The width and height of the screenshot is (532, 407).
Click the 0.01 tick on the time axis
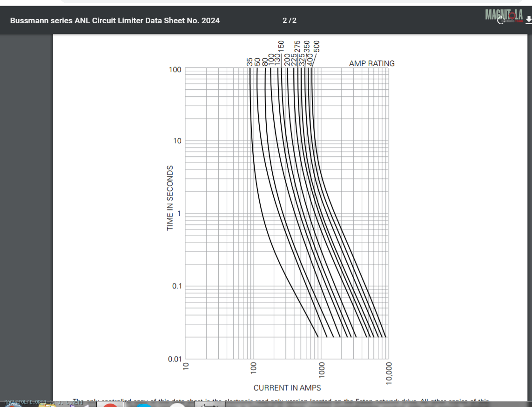174,359
